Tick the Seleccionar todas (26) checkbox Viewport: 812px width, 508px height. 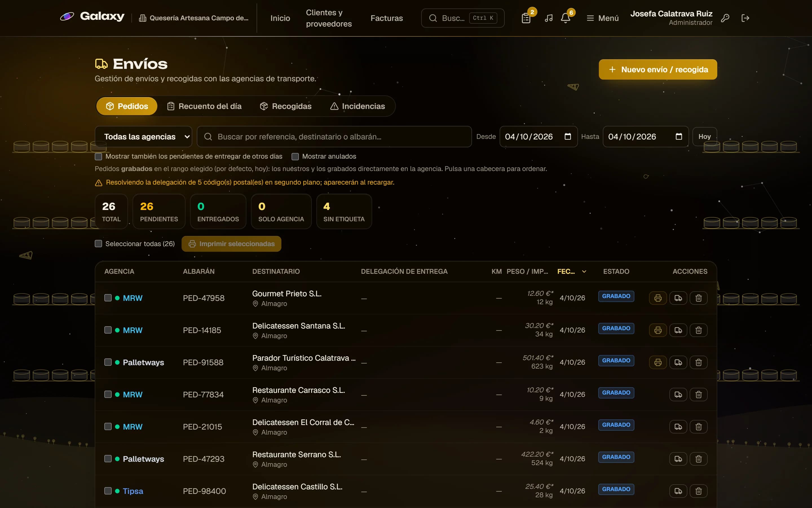coord(98,244)
